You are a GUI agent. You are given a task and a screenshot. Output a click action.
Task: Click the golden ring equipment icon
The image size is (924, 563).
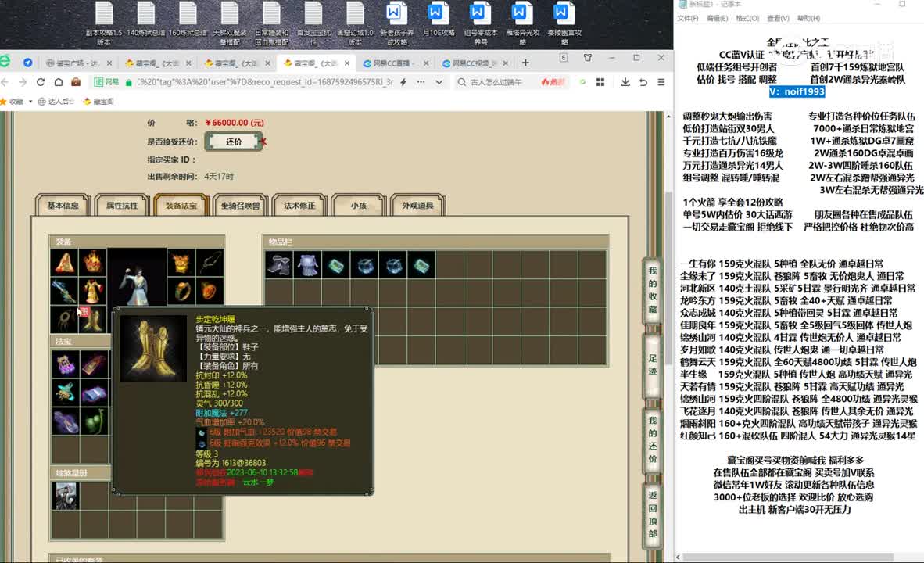pos(181,291)
